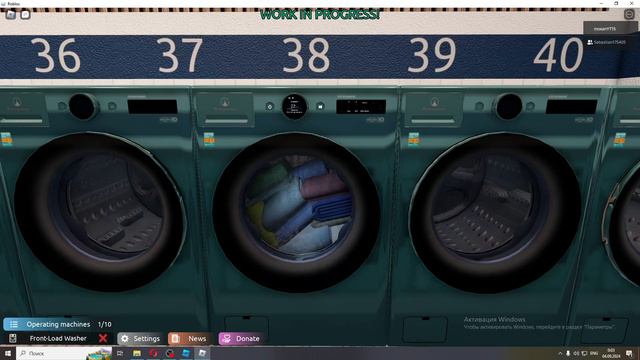The width and height of the screenshot is (640, 360).
Task: Open the network tray icon
Action: (584, 353)
